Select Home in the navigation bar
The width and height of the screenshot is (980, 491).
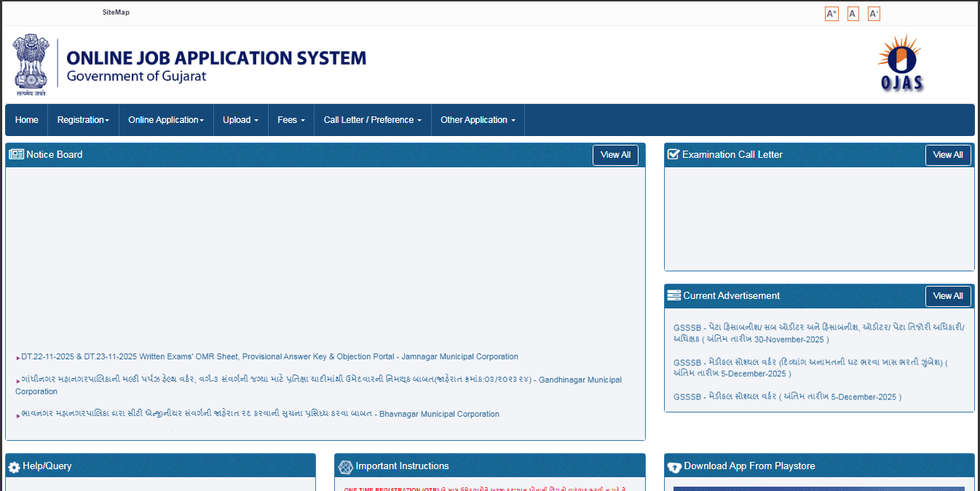click(26, 119)
